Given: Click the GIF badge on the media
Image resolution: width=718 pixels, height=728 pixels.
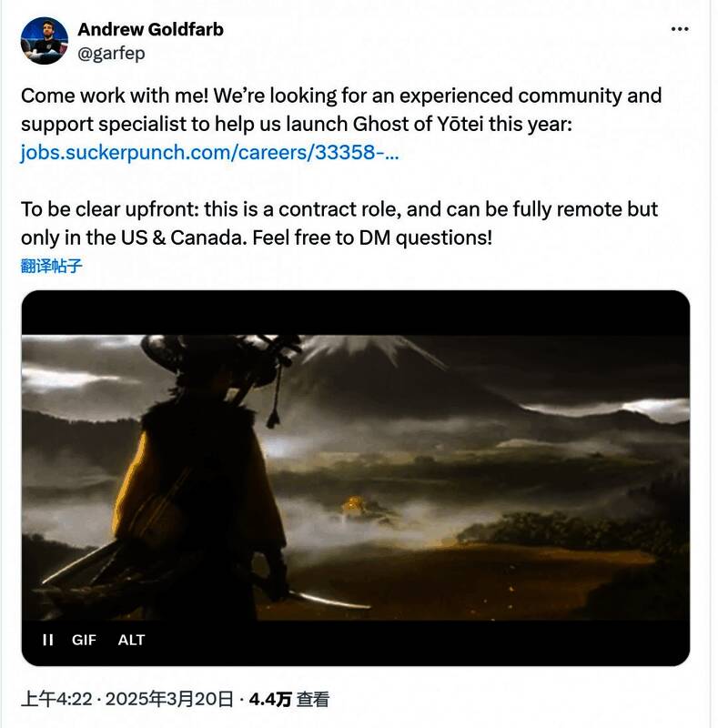Looking at the screenshot, I should pyautogui.click(x=84, y=640).
